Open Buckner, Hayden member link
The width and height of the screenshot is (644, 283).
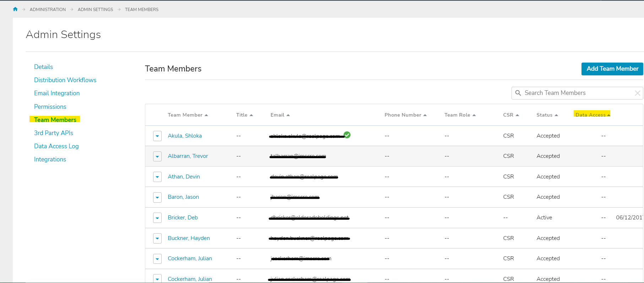pyautogui.click(x=189, y=238)
